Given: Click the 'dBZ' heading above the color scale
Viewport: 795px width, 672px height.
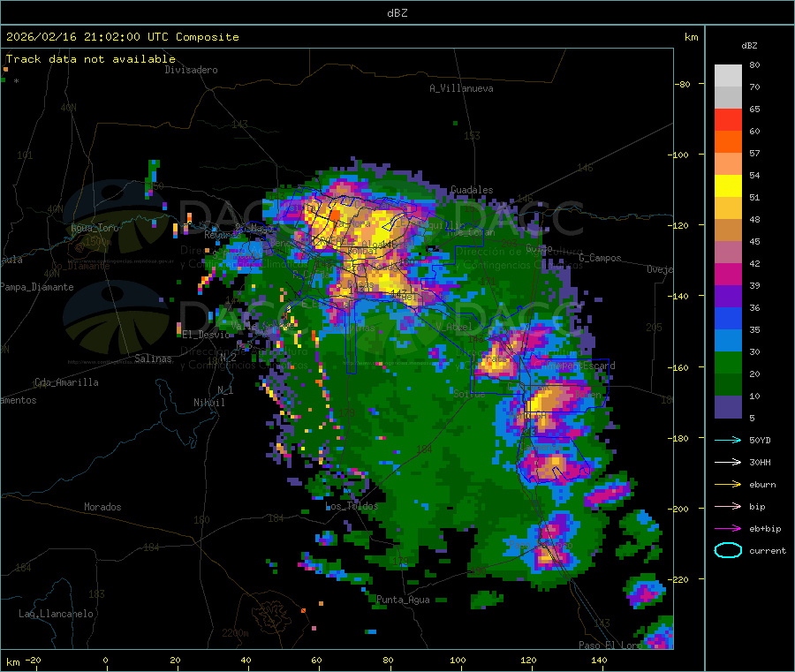Looking at the screenshot, I should point(749,46).
